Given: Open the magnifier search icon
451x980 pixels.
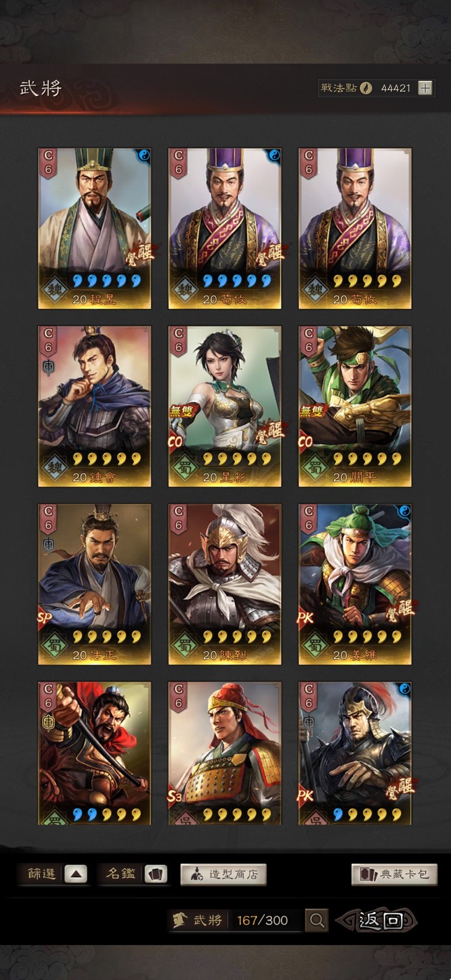Looking at the screenshot, I should coord(317,920).
